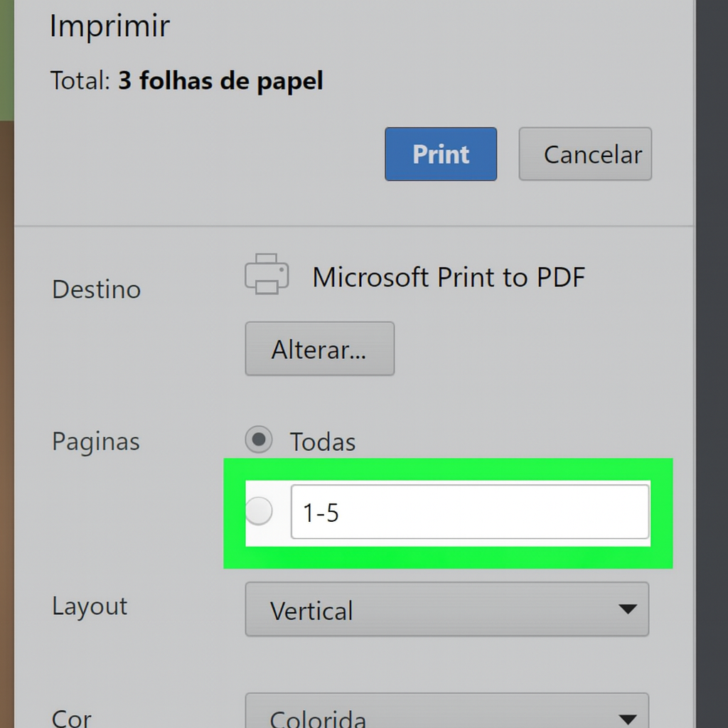Screen dimensions: 728x728
Task: Click the Colorida dropdown arrow
Action: [628, 717]
